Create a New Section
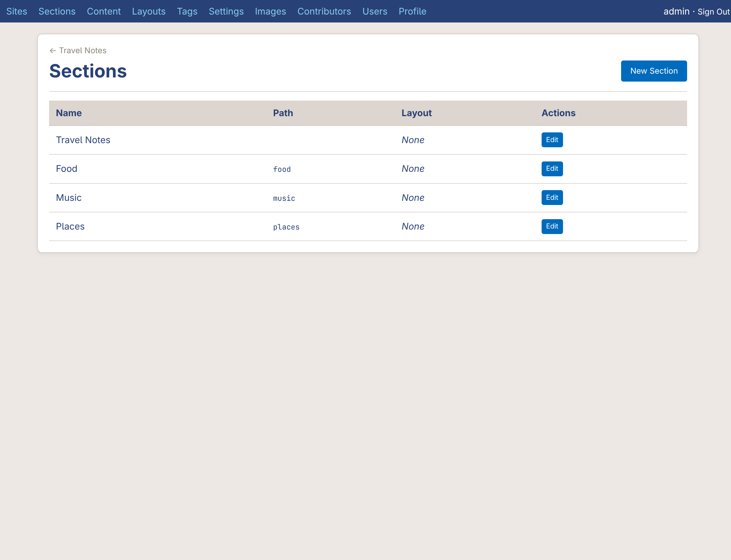This screenshot has width=731, height=560. 654,71
